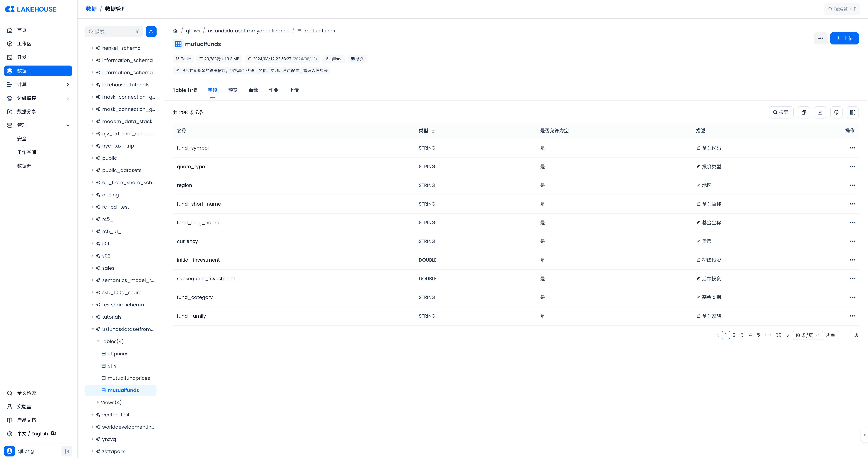868x458 pixels.
Task: Click the copy icon next to the search button
Action: [804, 113]
